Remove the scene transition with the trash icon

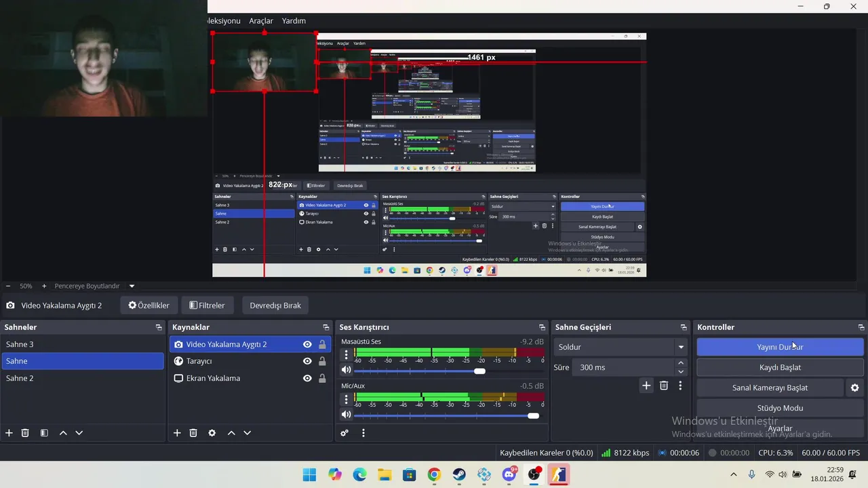click(664, 386)
